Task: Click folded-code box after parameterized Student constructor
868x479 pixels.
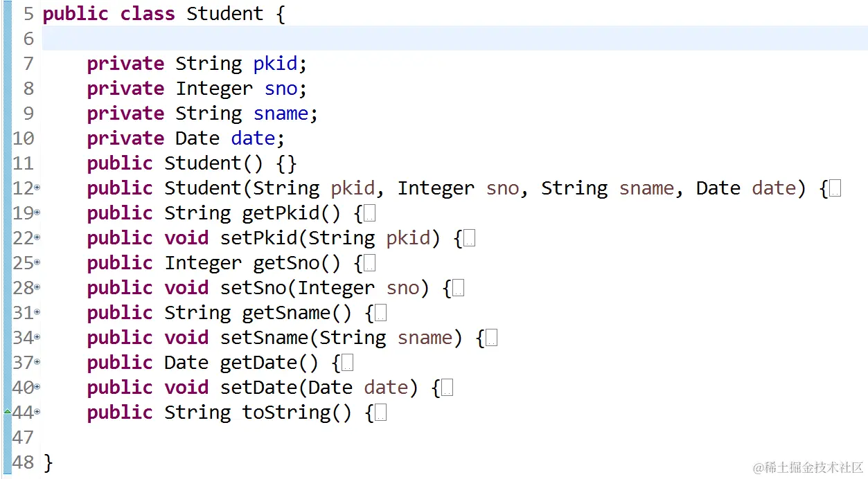Action: tap(835, 189)
